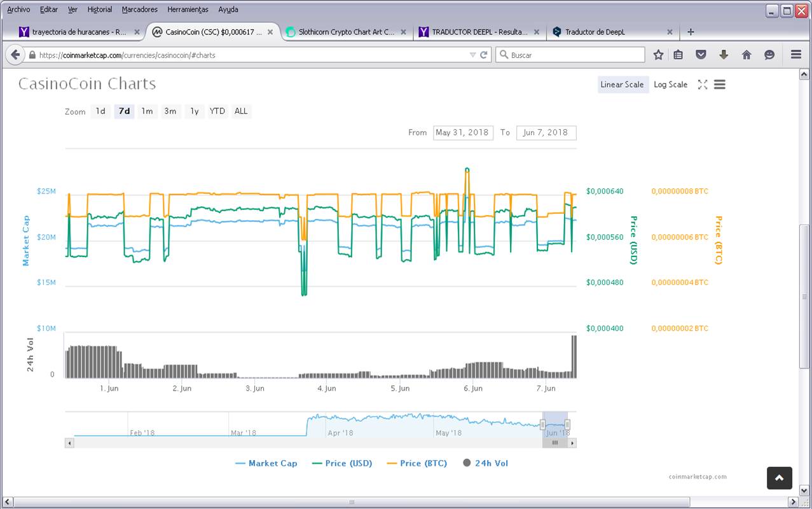The width and height of the screenshot is (812, 509).
Task: Click the coinmarketcap.com chart credit link
Action: pyautogui.click(x=698, y=477)
